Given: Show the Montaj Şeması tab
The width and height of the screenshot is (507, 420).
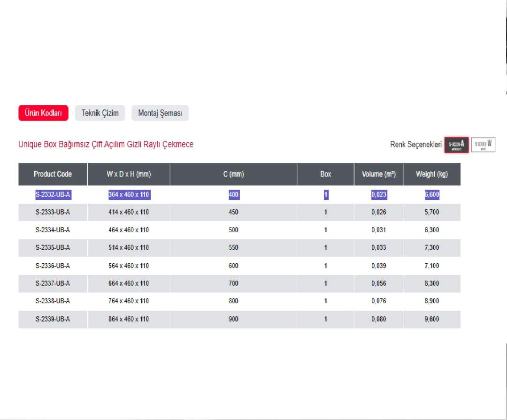Looking at the screenshot, I should point(160,113).
